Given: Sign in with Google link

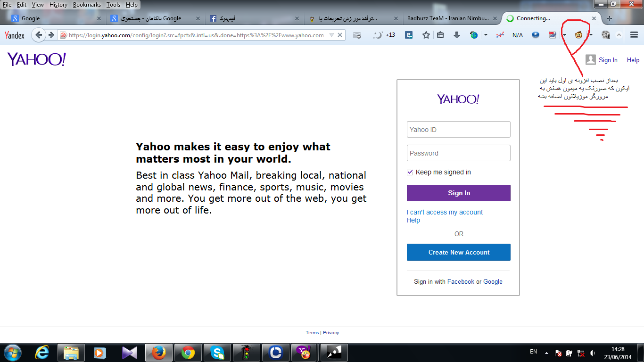Looking at the screenshot, I should click(x=493, y=281).
